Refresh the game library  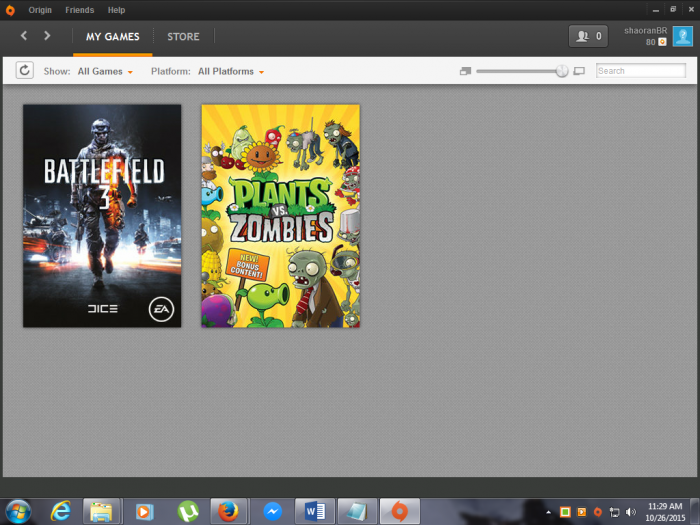click(25, 70)
